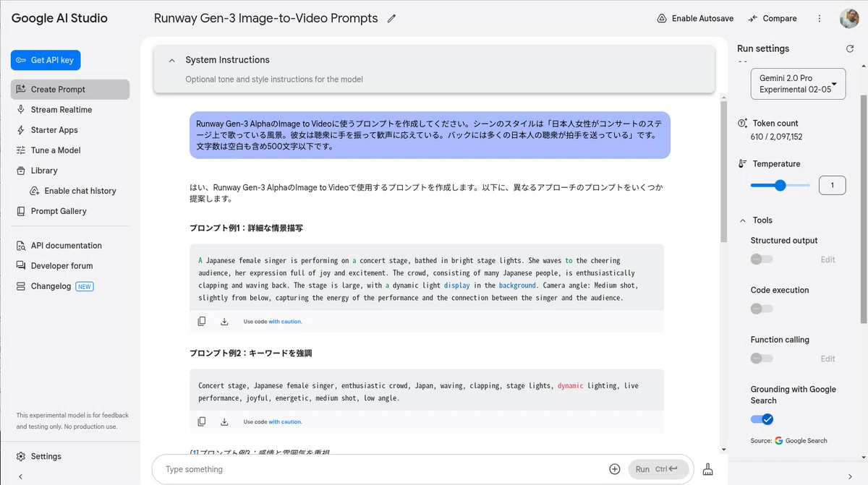Toggle Function calling switch
The height and width of the screenshot is (485, 868).
coord(762,359)
